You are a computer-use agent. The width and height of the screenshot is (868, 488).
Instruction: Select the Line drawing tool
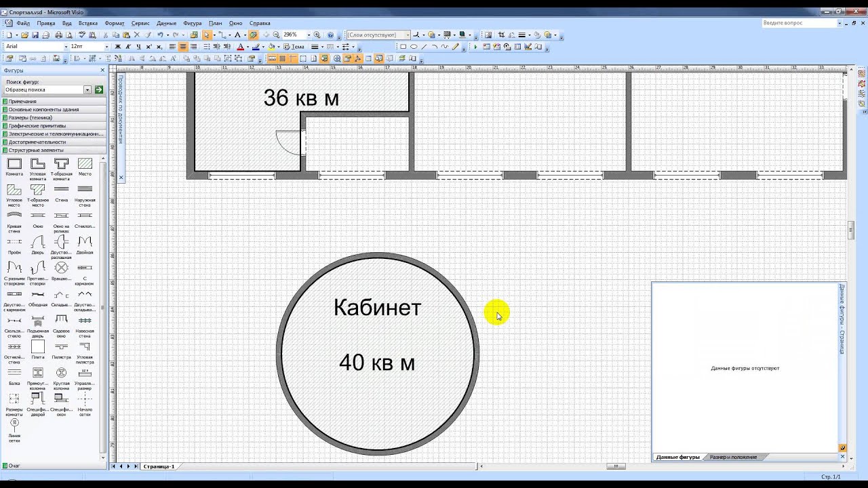tap(424, 47)
